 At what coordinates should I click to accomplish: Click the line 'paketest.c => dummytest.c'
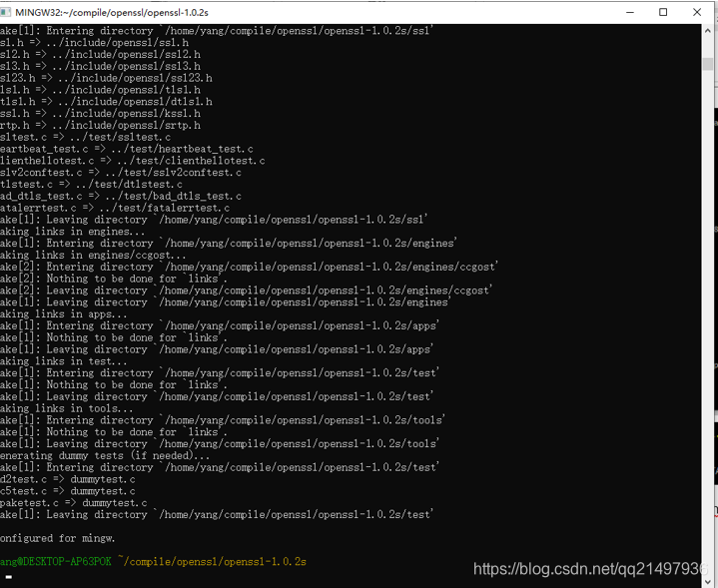pos(73,503)
